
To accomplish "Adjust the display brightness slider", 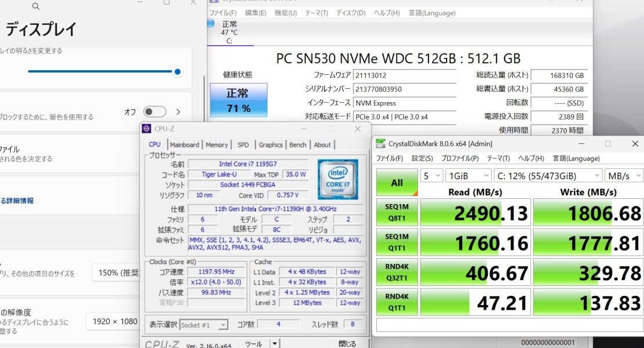I will pos(103,71).
